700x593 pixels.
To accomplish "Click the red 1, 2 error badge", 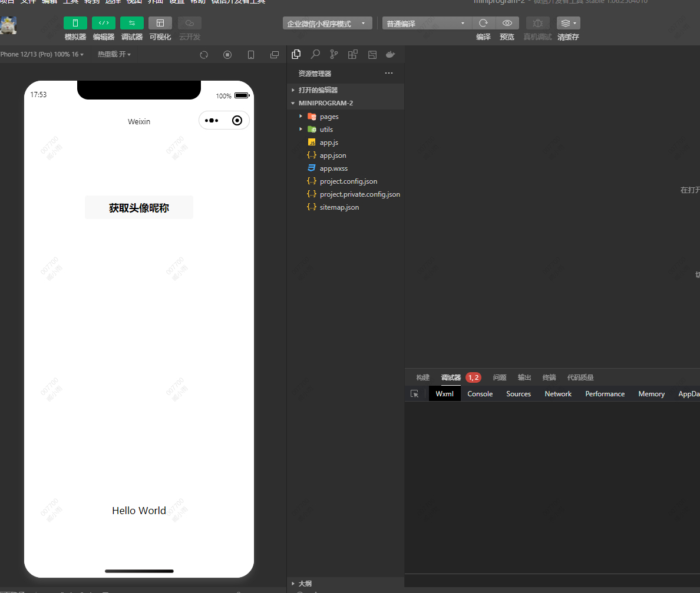I will tap(473, 377).
